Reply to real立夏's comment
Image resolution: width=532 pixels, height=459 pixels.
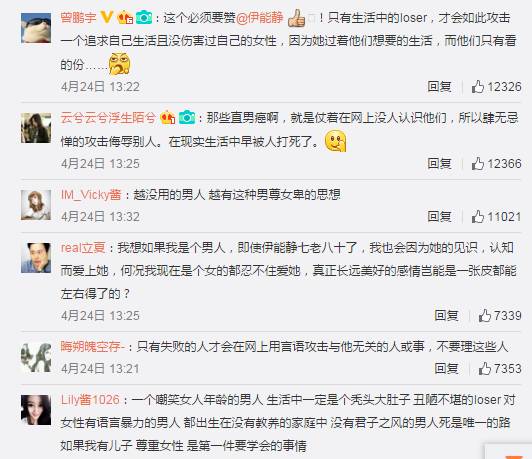point(446,316)
